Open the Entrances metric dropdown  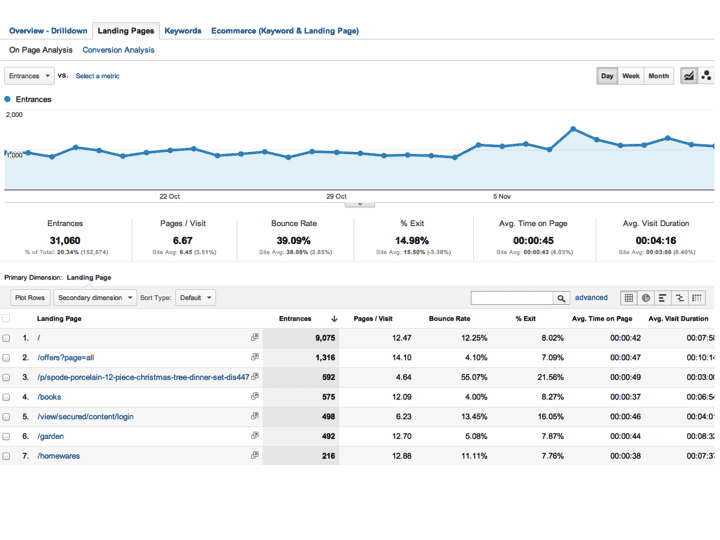click(29, 76)
